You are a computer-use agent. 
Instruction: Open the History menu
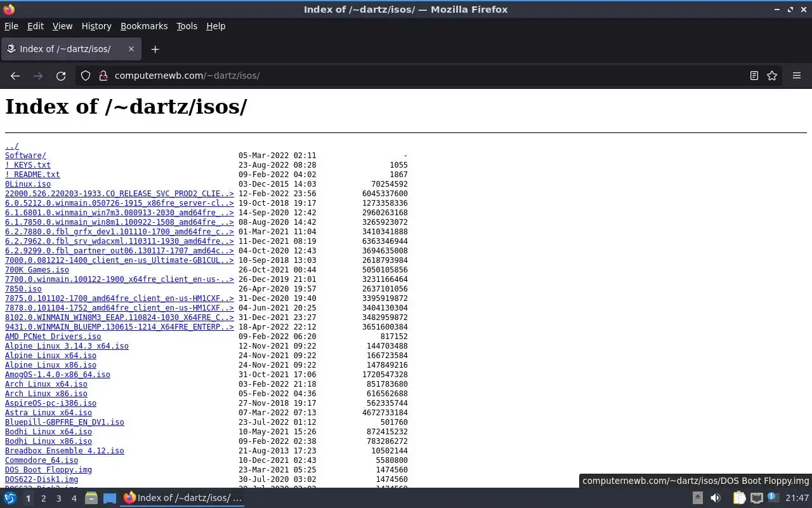pyautogui.click(x=96, y=26)
